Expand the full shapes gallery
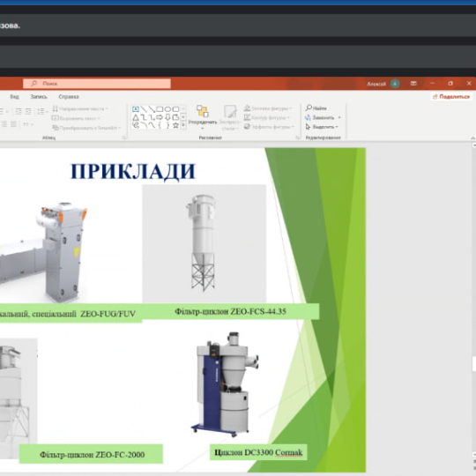Image resolution: width=476 pixels, height=476 pixels. (183, 125)
